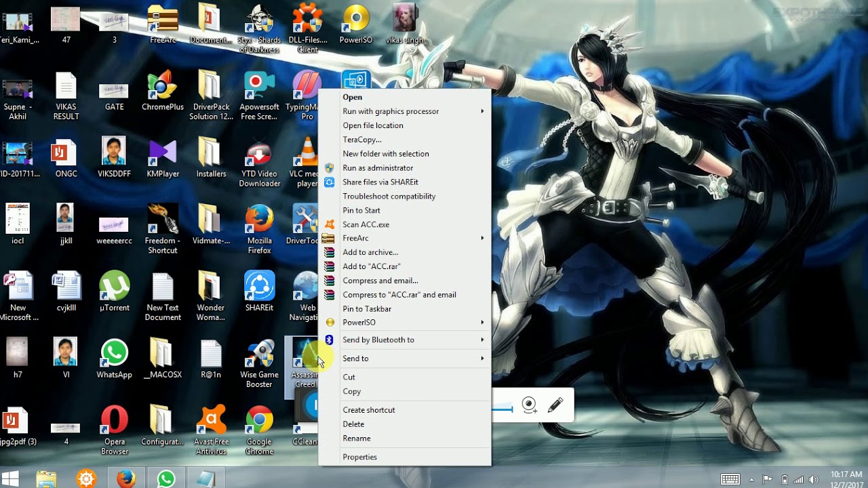The image size is (868, 488).
Task: Select the Styx Shards of Darkness icon
Action: coord(259,28)
